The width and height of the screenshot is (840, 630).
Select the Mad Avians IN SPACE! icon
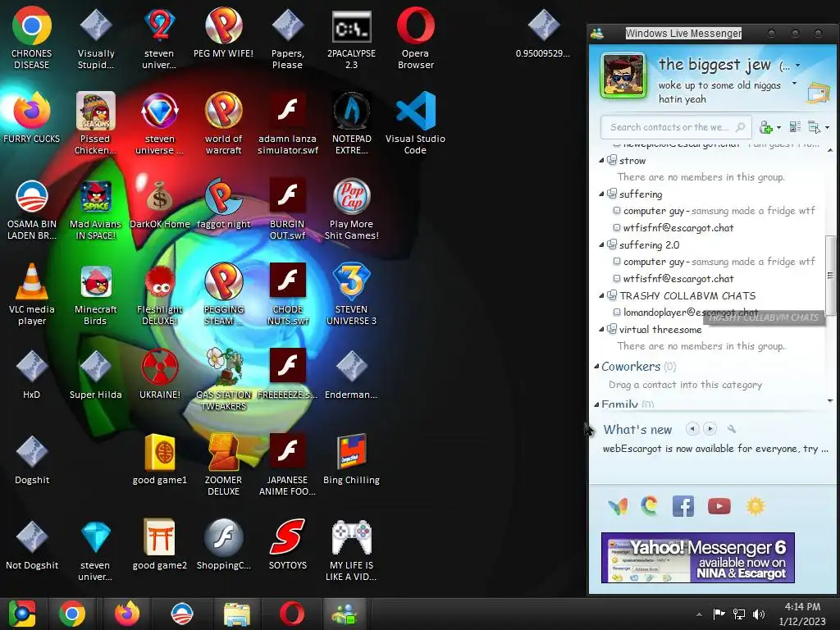point(95,209)
